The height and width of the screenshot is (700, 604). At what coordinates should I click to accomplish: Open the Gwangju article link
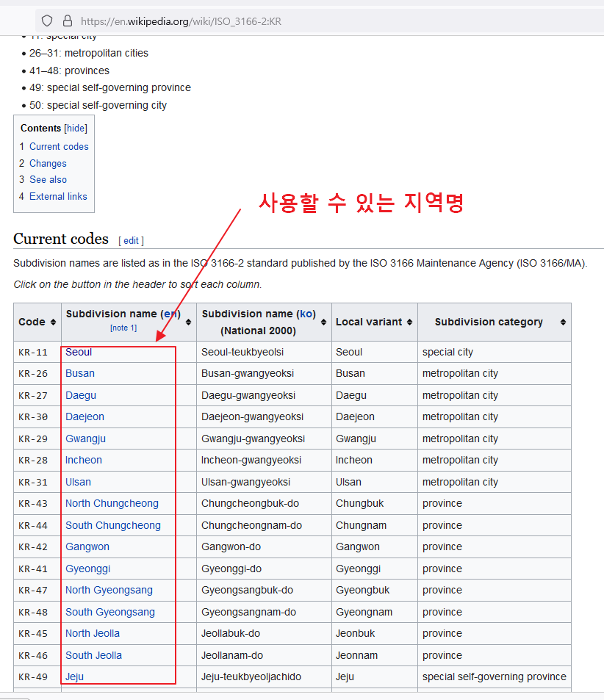pos(86,439)
